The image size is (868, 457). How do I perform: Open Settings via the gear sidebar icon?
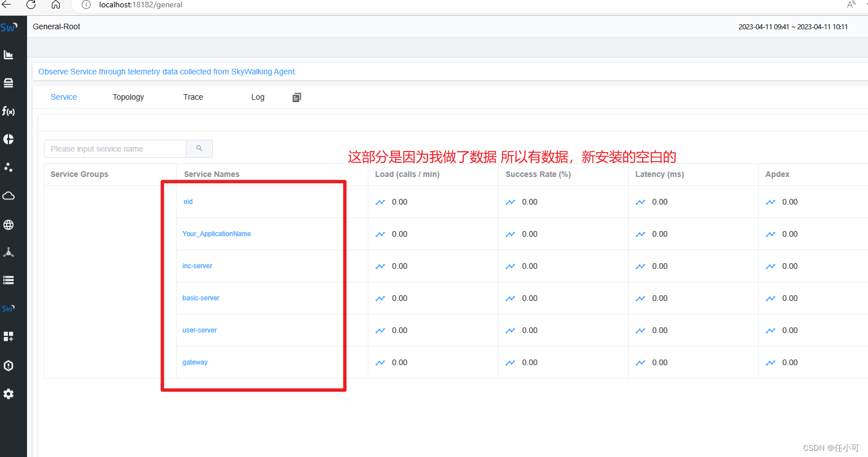(x=8, y=393)
